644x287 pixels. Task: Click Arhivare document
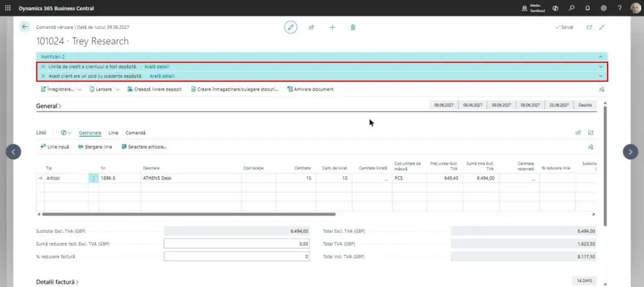(311, 89)
